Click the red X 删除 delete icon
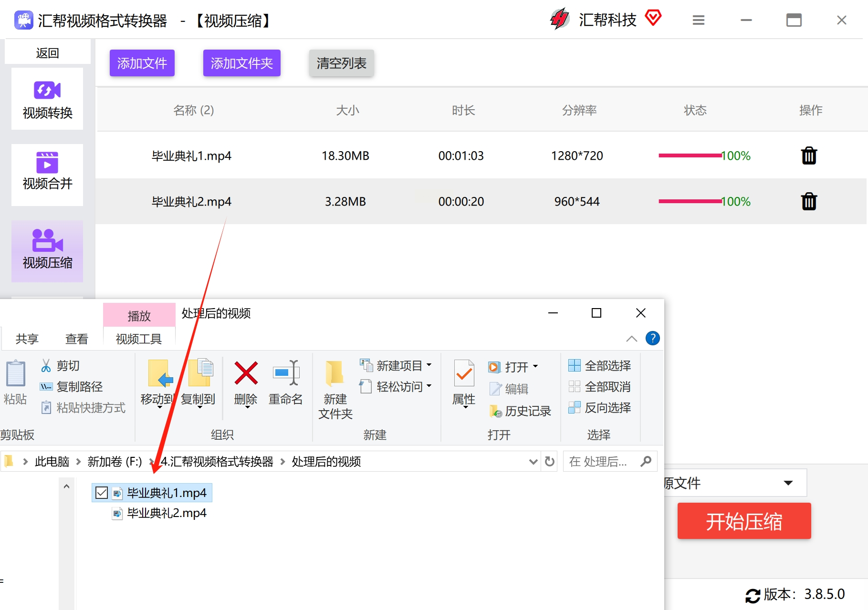The width and height of the screenshot is (868, 610). pos(246,373)
